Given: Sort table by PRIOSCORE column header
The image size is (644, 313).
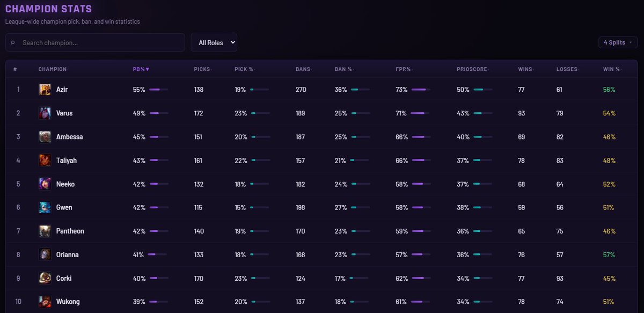Looking at the screenshot, I should pos(472,69).
